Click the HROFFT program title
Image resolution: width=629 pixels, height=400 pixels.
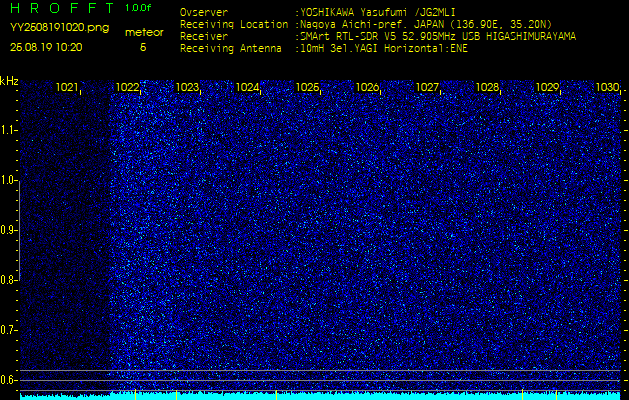(62, 8)
